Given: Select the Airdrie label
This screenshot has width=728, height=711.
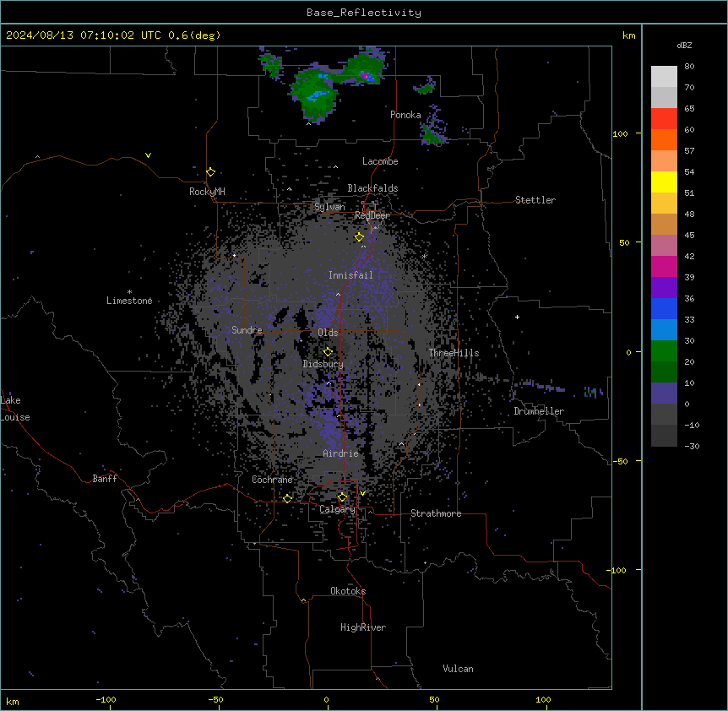Looking at the screenshot, I should [341, 453].
